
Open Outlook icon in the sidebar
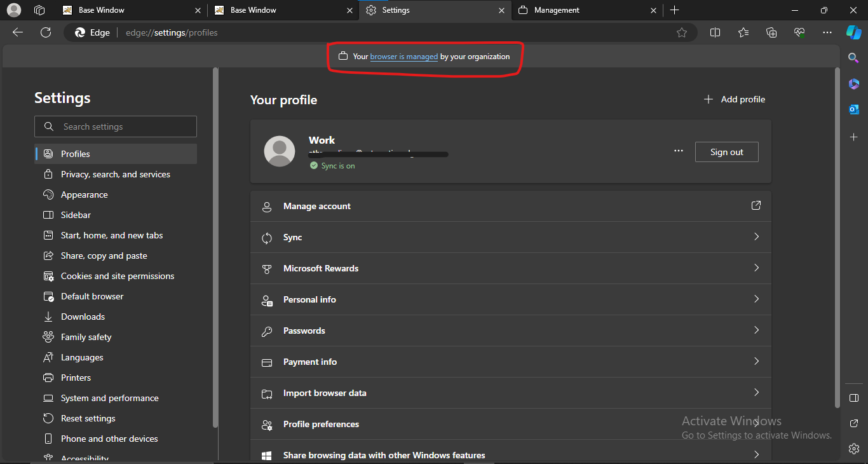(x=853, y=110)
